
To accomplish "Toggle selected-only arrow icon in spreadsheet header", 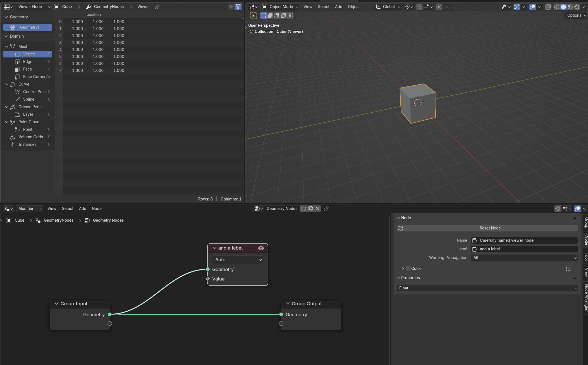I will pyautogui.click(x=231, y=7).
